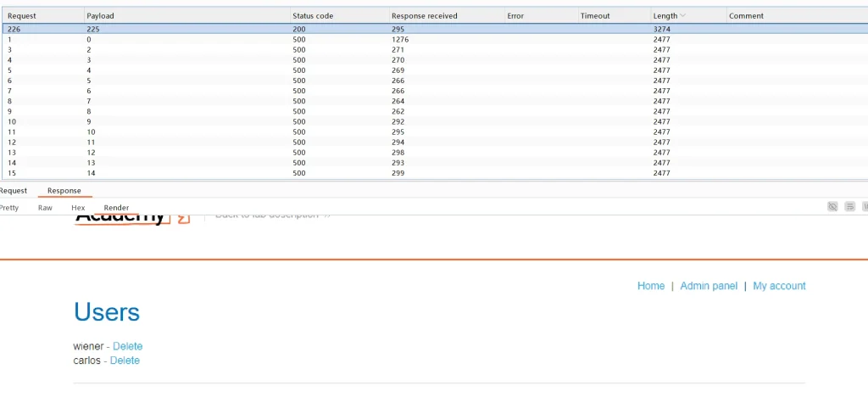Go to the My account link
The image size is (868, 397).
coord(779,286)
